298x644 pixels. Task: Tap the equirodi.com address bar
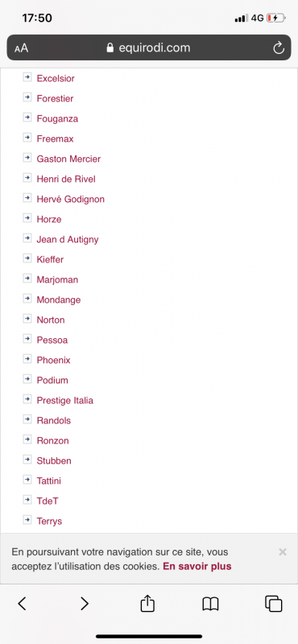[x=149, y=47]
